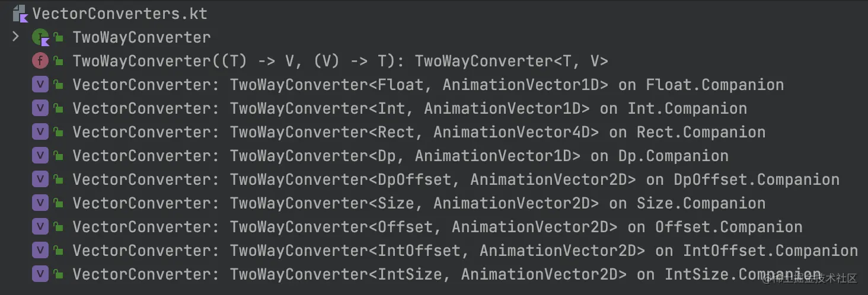Click green lock icon beside TwoWayConverter interface
This screenshot has height=295, width=868.
coord(58,37)
